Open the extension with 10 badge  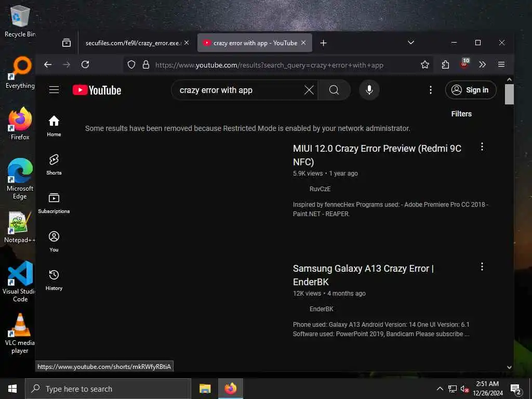(464, 64)
